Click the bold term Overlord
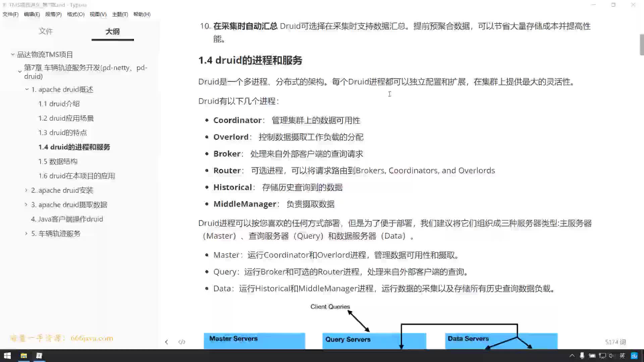This screenshot has height=362, width=644. tap(231, 137)
